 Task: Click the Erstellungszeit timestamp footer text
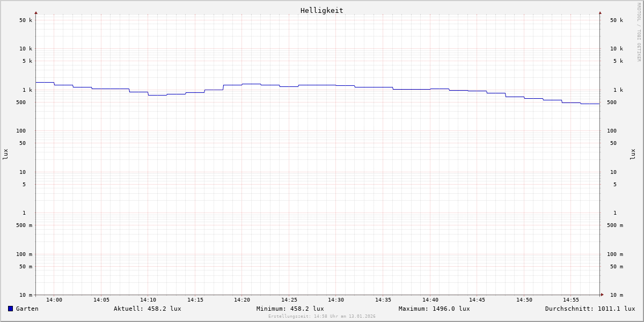[x=321, y=317]
